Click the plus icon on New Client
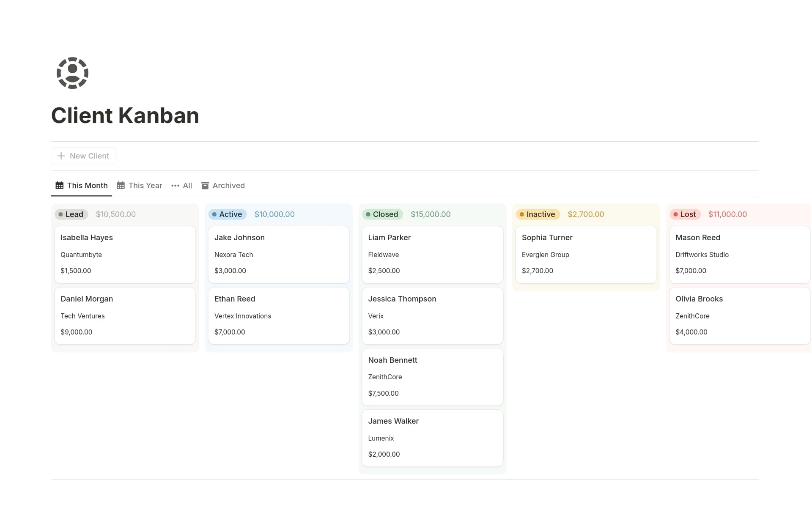 61,156
